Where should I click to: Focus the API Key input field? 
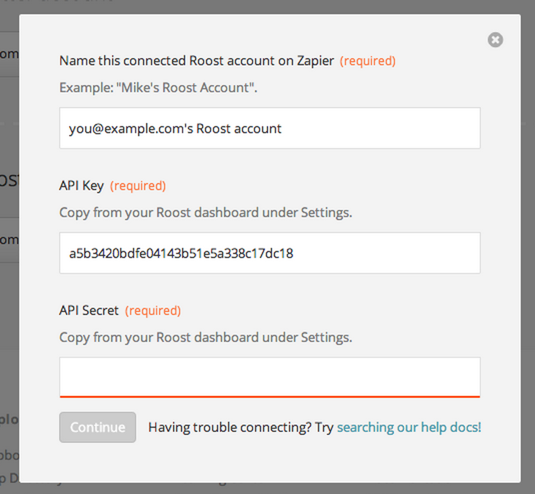point(270,253)
